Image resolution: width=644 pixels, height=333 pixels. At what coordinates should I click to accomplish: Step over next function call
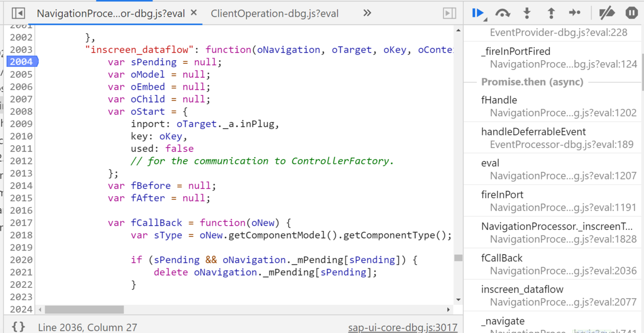coord(502,13)
